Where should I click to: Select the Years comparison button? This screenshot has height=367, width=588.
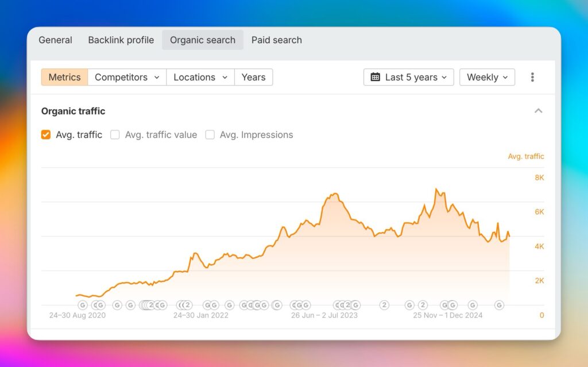click(253, 77)
